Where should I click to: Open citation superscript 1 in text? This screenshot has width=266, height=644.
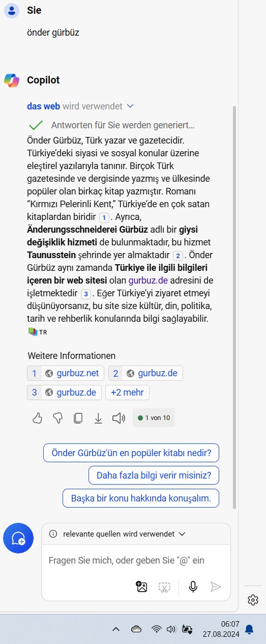point(104,218)
